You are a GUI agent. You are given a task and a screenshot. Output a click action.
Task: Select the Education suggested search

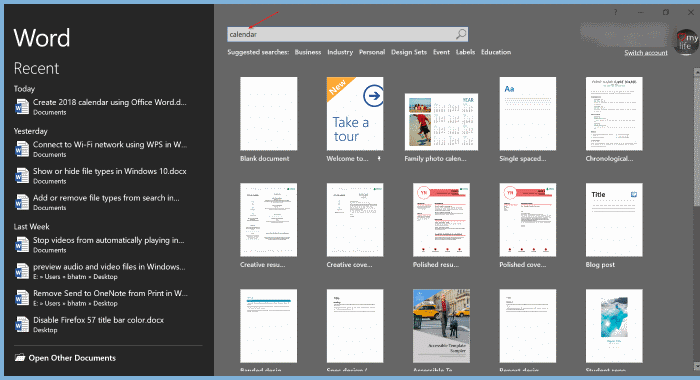[496, 52]
